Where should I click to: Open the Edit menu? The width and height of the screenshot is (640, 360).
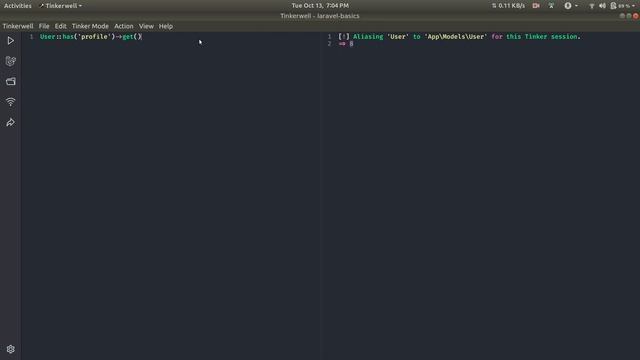[x=60, y=26]
